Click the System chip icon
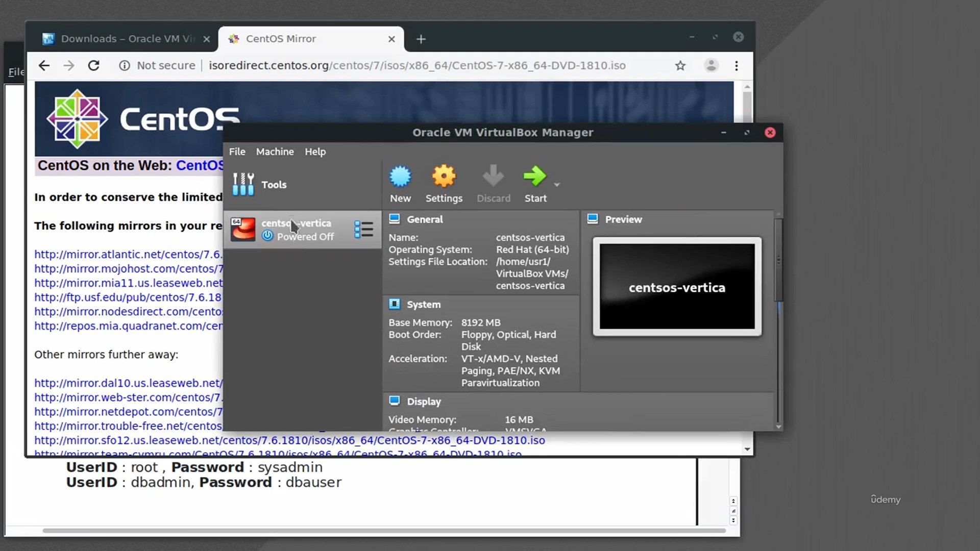The image size is (980, 551). tap(394, 304)
